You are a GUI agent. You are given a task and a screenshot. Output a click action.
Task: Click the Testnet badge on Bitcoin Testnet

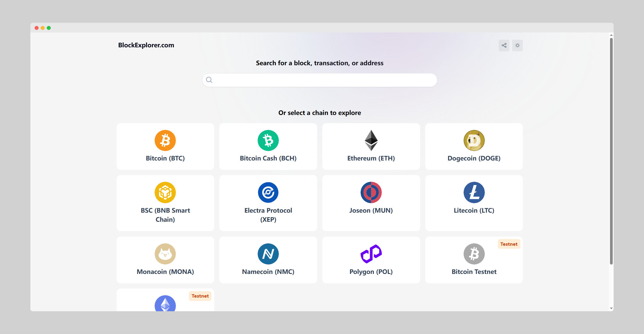[x=509, y=244]
